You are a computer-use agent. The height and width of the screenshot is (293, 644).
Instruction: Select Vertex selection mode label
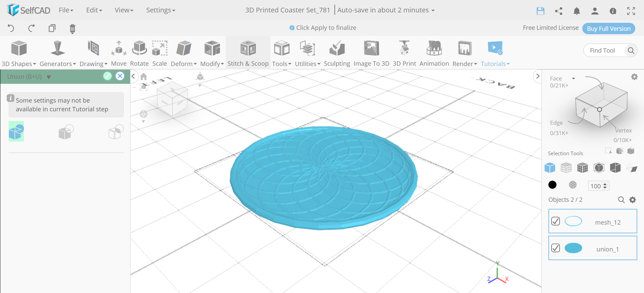pyautogui.click(x=623, y=130)
